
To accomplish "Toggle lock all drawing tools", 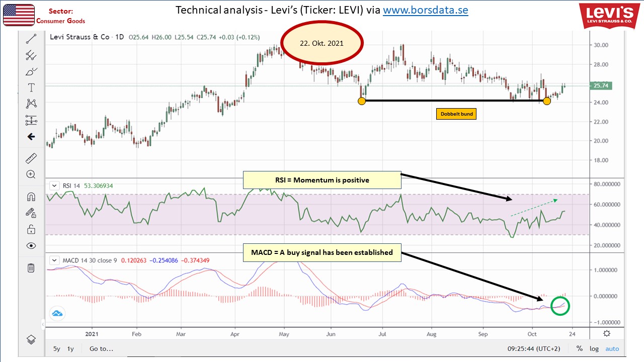I will click(31, 229).
